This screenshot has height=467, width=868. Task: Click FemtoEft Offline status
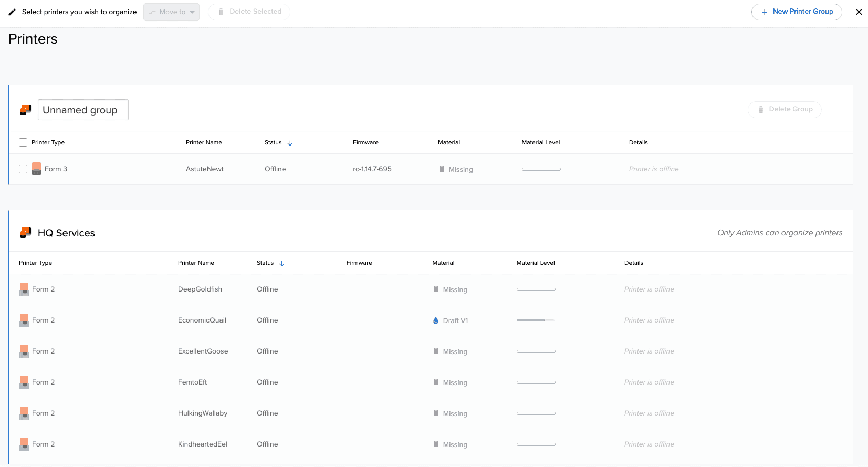point(267,382)
